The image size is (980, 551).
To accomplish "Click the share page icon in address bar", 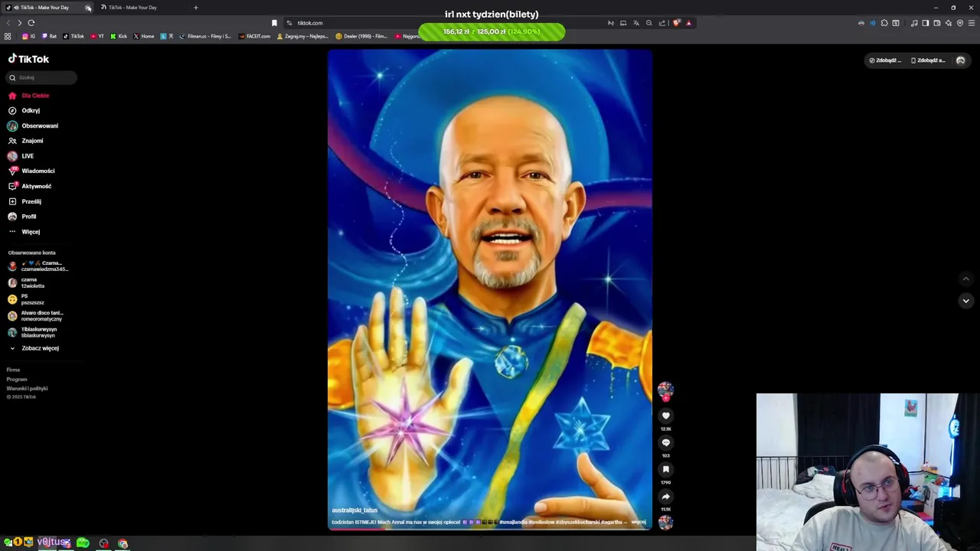I will pyautogui.click(x=662, y=23).
